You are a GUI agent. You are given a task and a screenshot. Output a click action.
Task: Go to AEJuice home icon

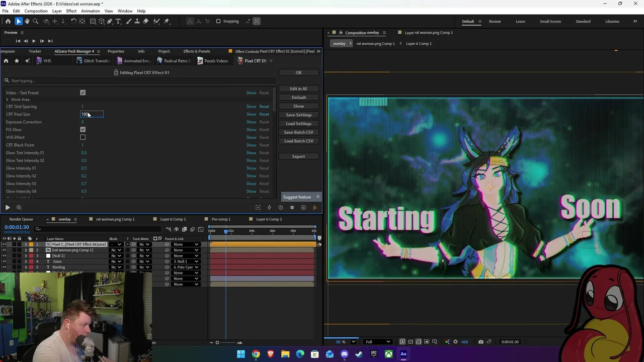click(6, 61)
